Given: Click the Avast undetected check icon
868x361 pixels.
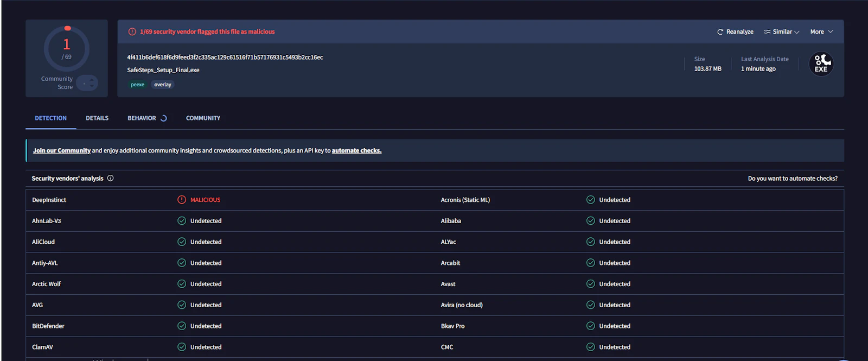Looking at the screenshot, I should tap(591, 284).
